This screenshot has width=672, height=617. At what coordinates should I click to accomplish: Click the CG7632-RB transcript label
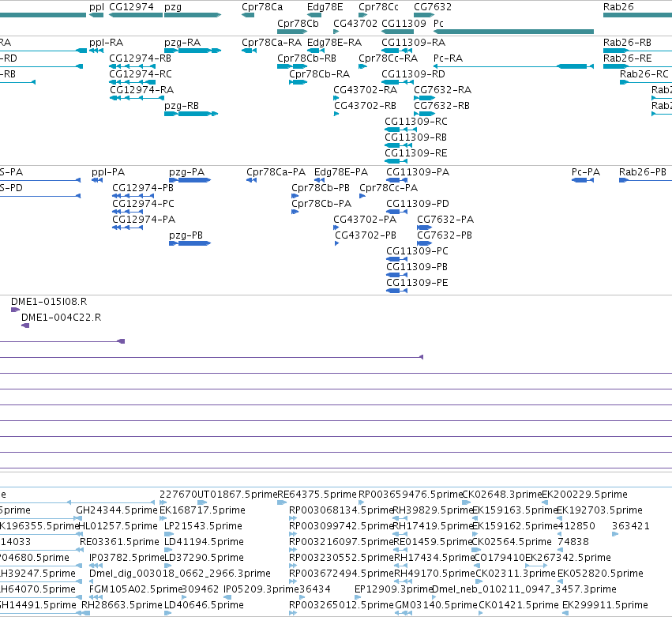click(x=441, y=106)
